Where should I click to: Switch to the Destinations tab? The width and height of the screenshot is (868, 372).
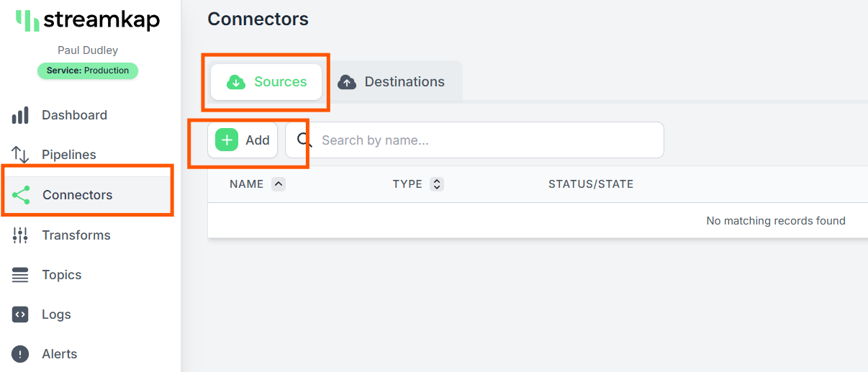coord(392,82)
